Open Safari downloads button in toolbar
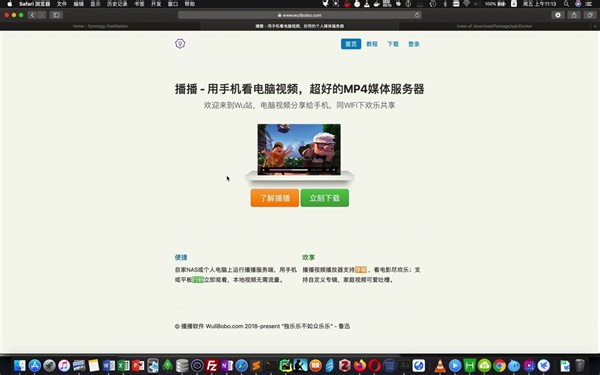 pyautogui.click(x=558, y=15)
